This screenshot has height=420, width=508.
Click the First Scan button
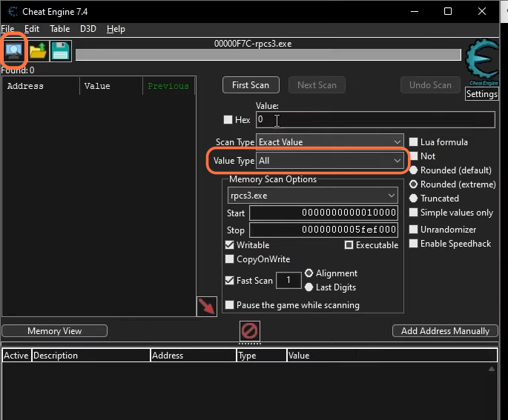(x=251, y=84)
